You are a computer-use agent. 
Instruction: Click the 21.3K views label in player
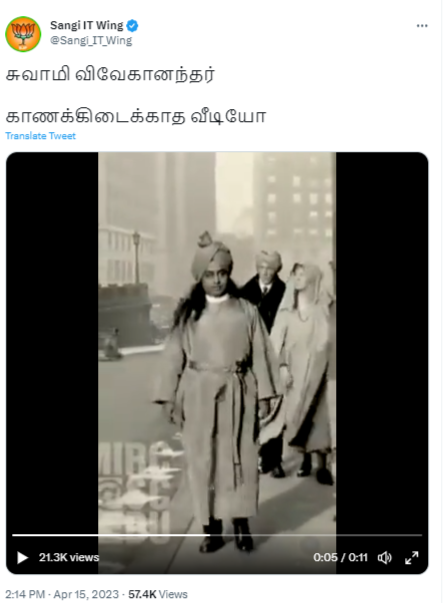tap(69, 557)
